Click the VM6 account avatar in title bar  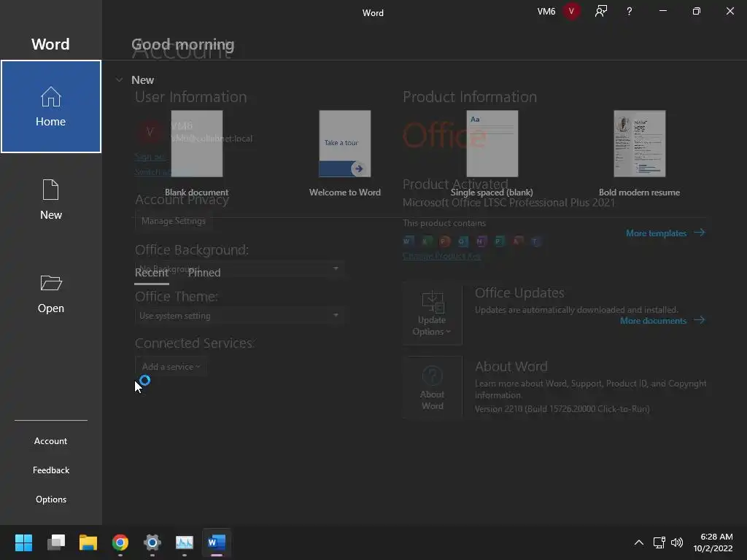571,11
